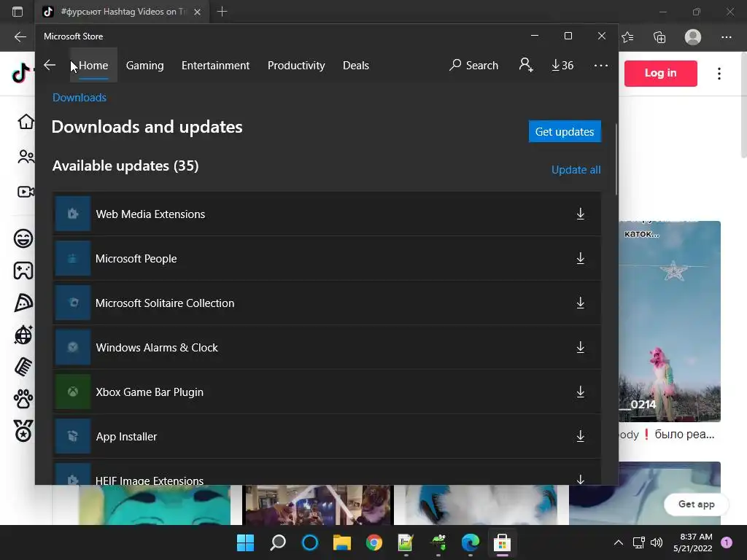Image resolution: width=747 pixels, height=560 pixels.
Task: Select TikTok beauty comb category
Action: pos(23,367)
